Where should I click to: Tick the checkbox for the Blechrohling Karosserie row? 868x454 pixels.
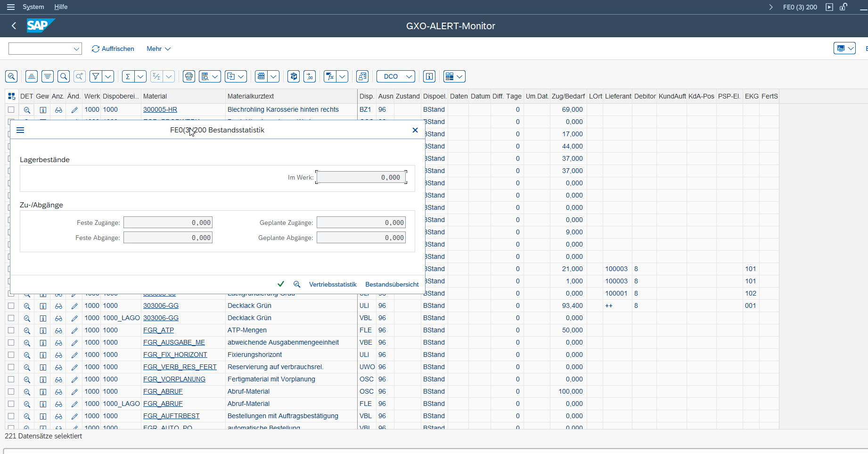point(11,109)
